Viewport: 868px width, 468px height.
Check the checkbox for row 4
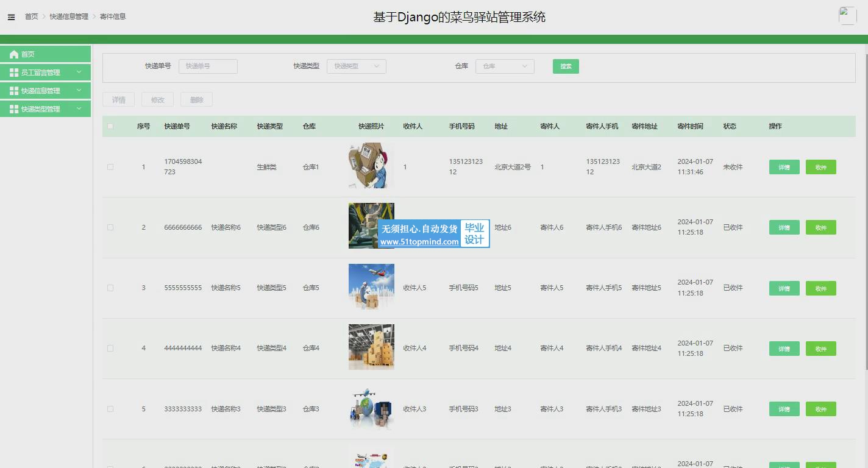pos(110,349)
